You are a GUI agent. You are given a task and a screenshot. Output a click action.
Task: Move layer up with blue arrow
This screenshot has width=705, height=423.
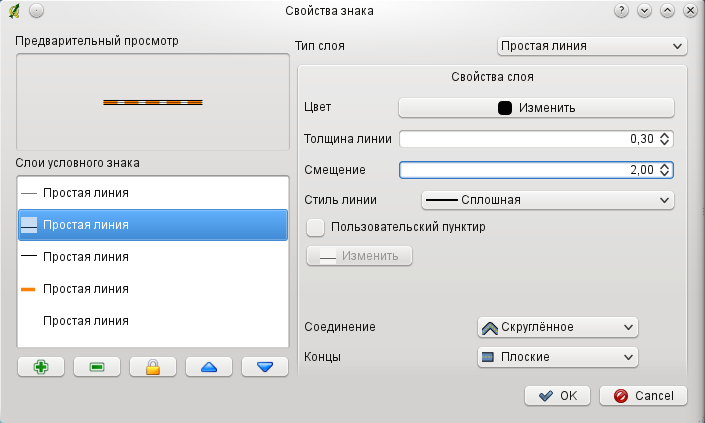click(x=209, y=367)
